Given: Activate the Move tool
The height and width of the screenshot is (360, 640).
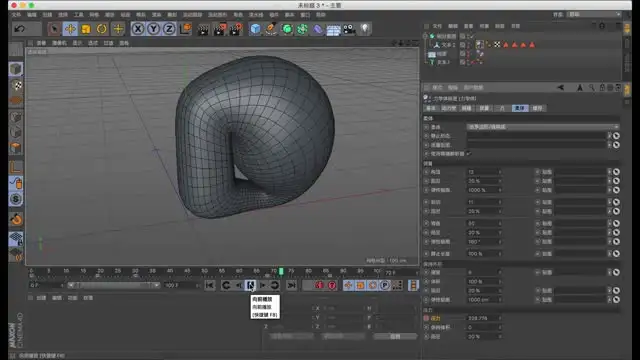Looking at the screenshot, I should [x=70, y=29].
